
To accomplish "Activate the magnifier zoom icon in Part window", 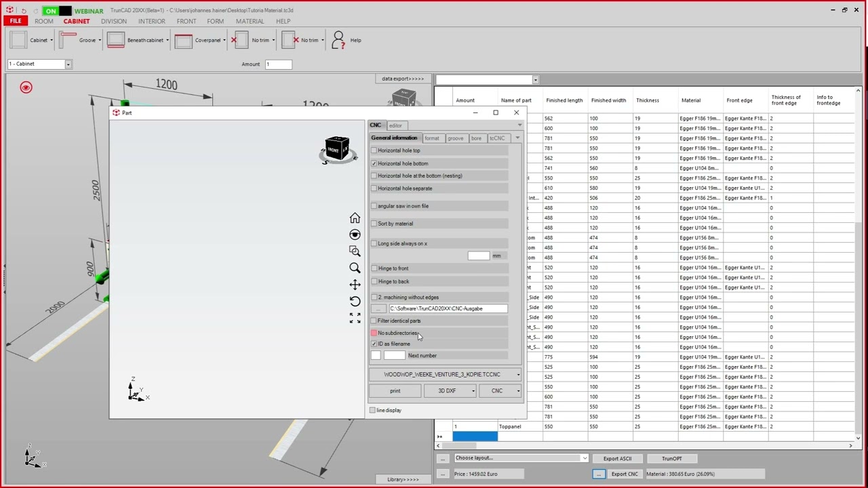I will (355, 268).
